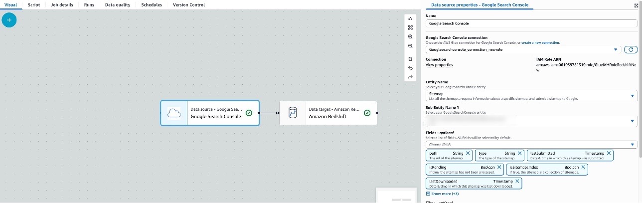Click the Name input field
The width and height of the screenshot is (644, 204).
tap(531, 23)
